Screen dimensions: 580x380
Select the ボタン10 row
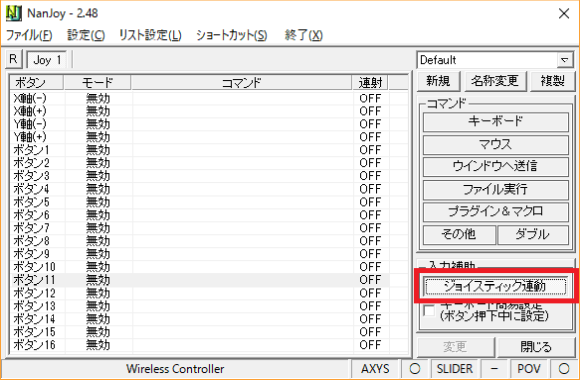click(200, 267)
